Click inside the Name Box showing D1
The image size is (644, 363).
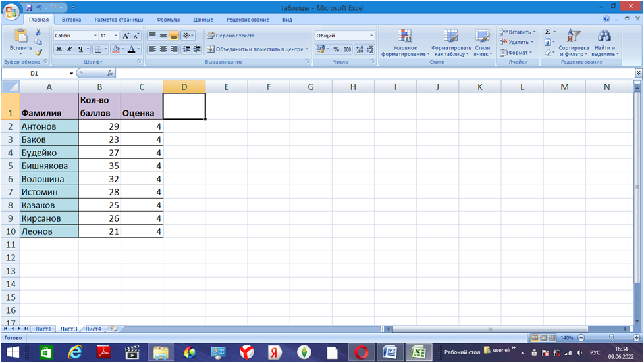pos(34,74)
